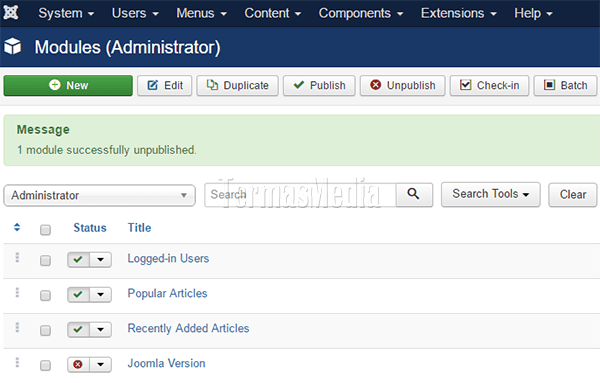Open the Components menu

(x=361, y=13)
